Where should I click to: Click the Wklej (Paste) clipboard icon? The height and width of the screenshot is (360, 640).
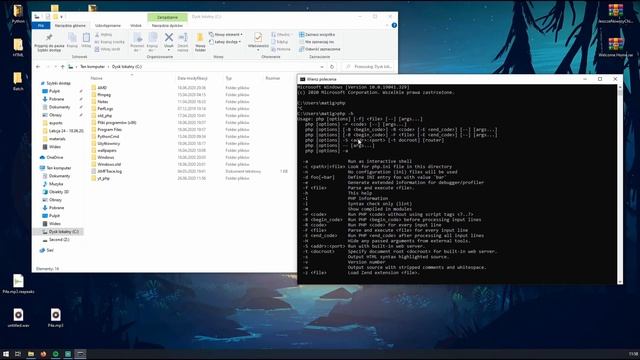pos(86,38)
